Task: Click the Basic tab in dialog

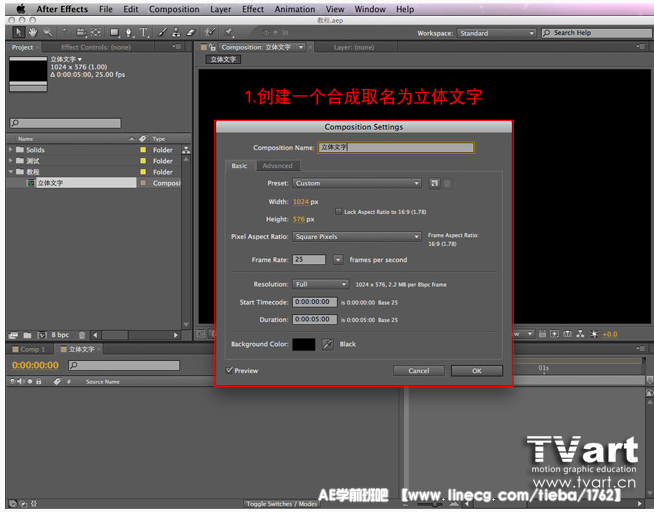Action: (x=239, y=166)
